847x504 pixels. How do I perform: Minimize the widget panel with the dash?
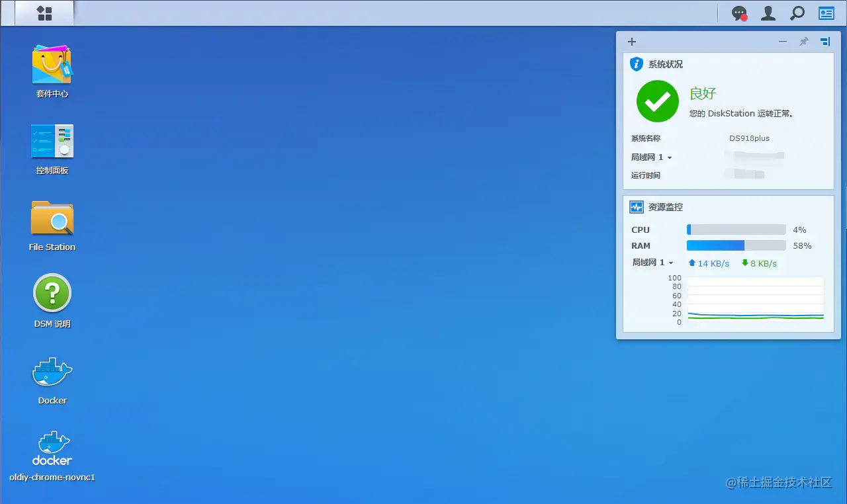[x=783, y=42]
